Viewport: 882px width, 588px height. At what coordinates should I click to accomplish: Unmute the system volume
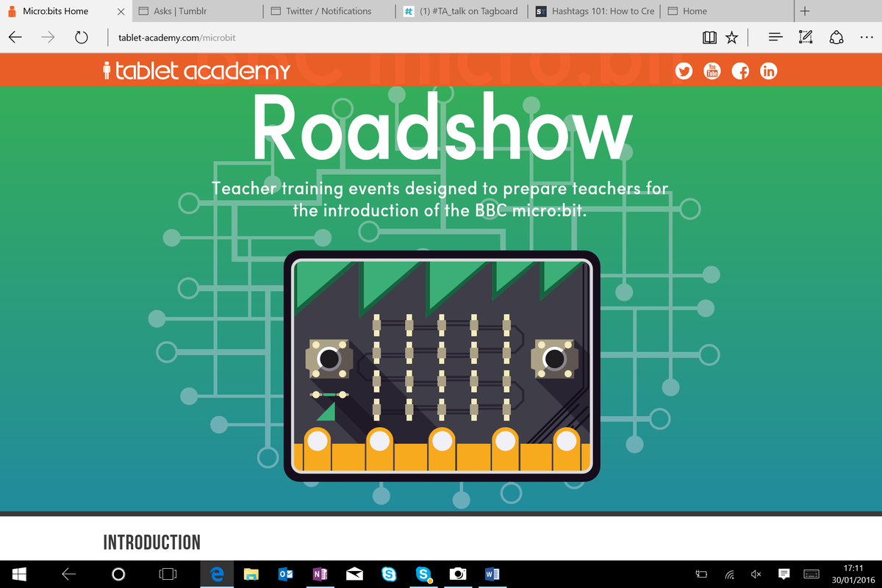pyautogui.click(x=756, y=574)
